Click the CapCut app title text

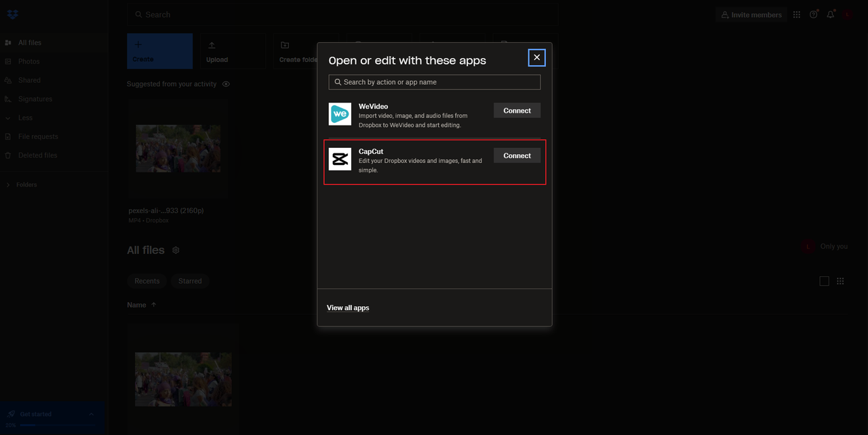click(x=371, y=151)
